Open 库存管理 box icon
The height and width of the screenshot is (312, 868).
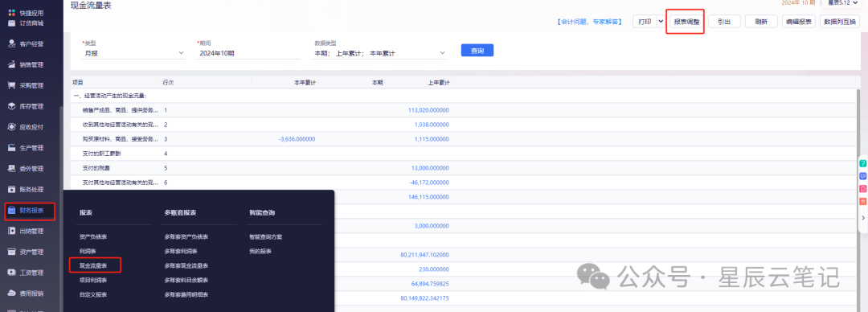point(11,106)
